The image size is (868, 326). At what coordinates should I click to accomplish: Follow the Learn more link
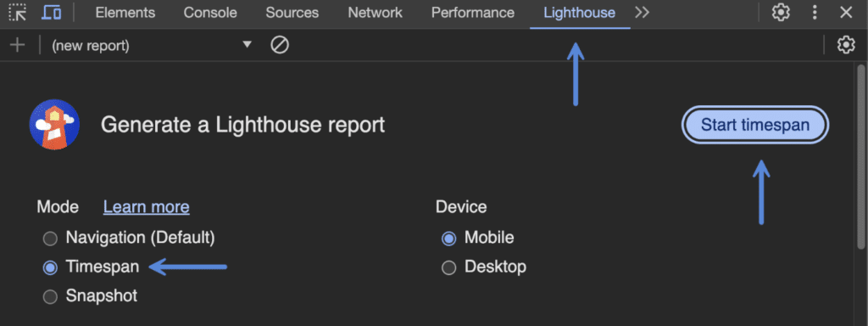pyautogui.click(x=146, y=207)
